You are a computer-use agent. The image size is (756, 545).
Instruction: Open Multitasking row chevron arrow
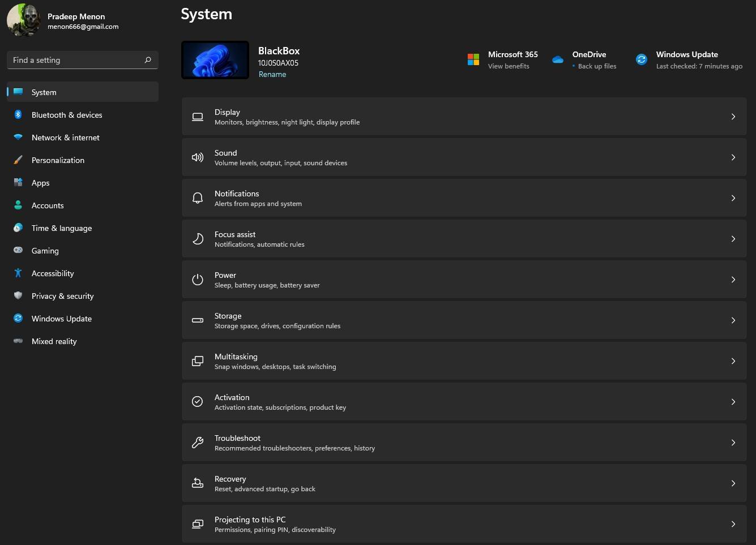733,361
